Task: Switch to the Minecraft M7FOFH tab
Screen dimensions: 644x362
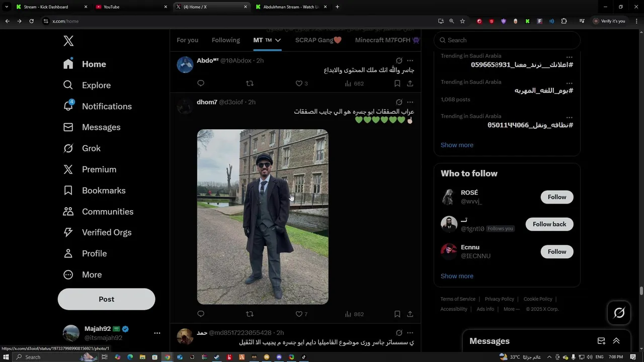Action: pos(387,40)
